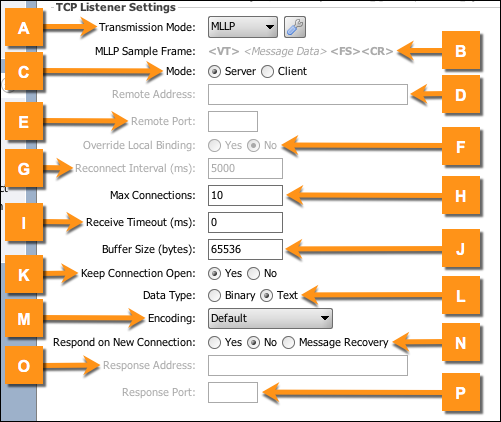Set Respond on New Connection to Yes

coord(214,343)
